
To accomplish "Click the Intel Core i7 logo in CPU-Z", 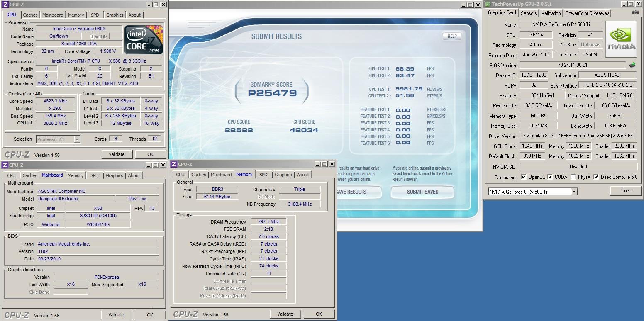I will 144,40.
